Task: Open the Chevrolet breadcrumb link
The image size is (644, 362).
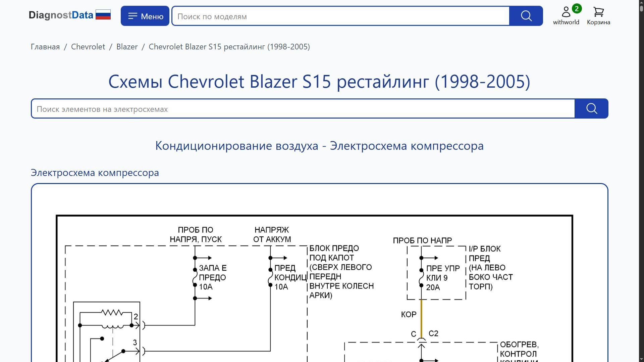Action: [88, 47]
